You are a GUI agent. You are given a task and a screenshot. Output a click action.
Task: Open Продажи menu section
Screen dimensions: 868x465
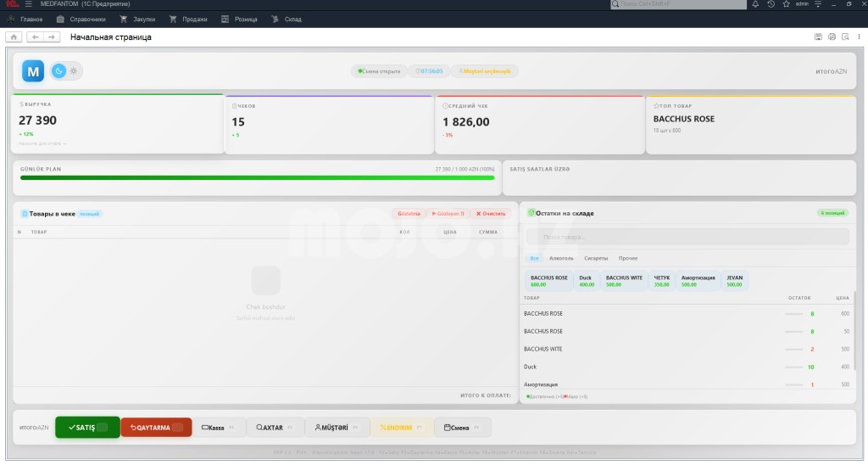188,20
